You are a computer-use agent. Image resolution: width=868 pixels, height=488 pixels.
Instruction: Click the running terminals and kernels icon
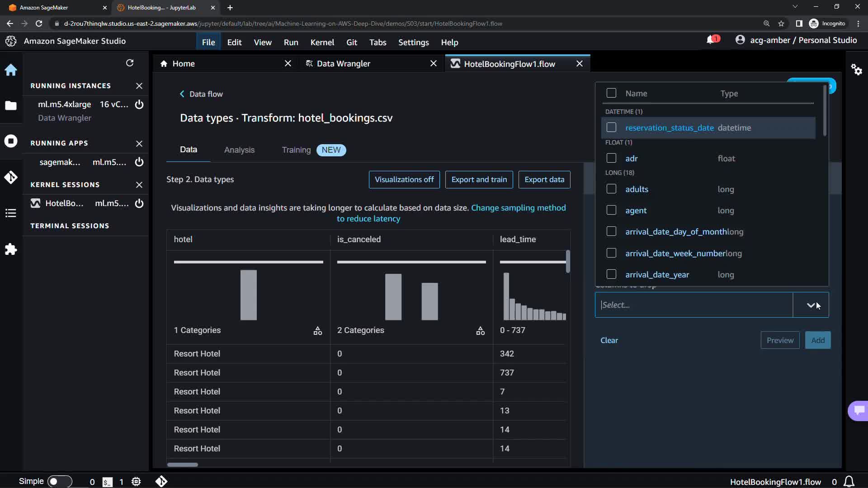click(11, 141)
